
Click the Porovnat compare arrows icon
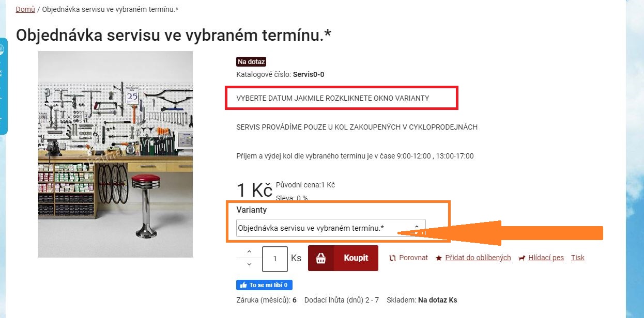(392, 258)
